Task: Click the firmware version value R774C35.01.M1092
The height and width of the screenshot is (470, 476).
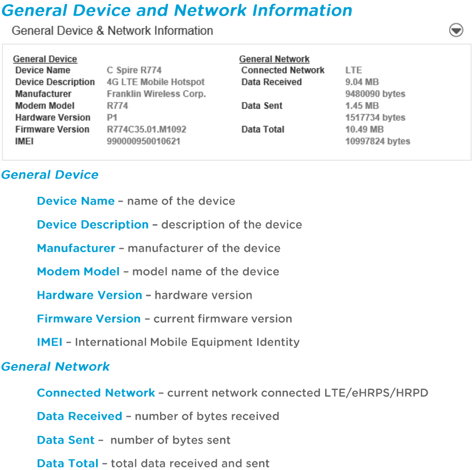Action: pyautogui.click(x=146, y=129)
